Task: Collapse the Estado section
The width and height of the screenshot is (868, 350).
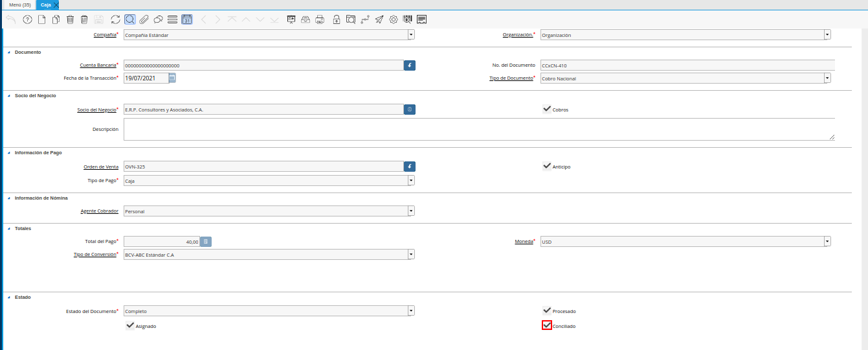Action: tap(9, 297)
